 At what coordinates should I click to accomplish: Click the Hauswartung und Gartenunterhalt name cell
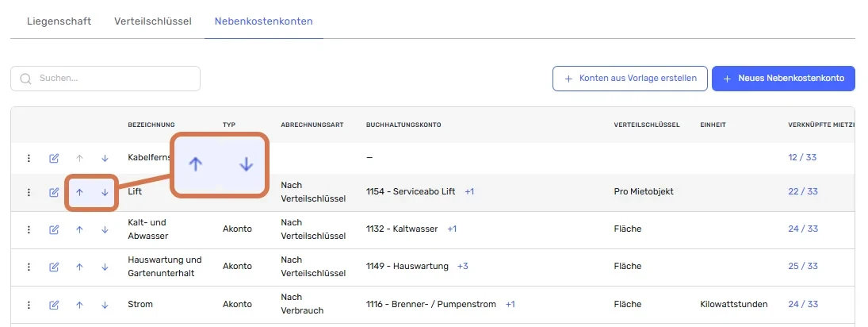(164, 266)
